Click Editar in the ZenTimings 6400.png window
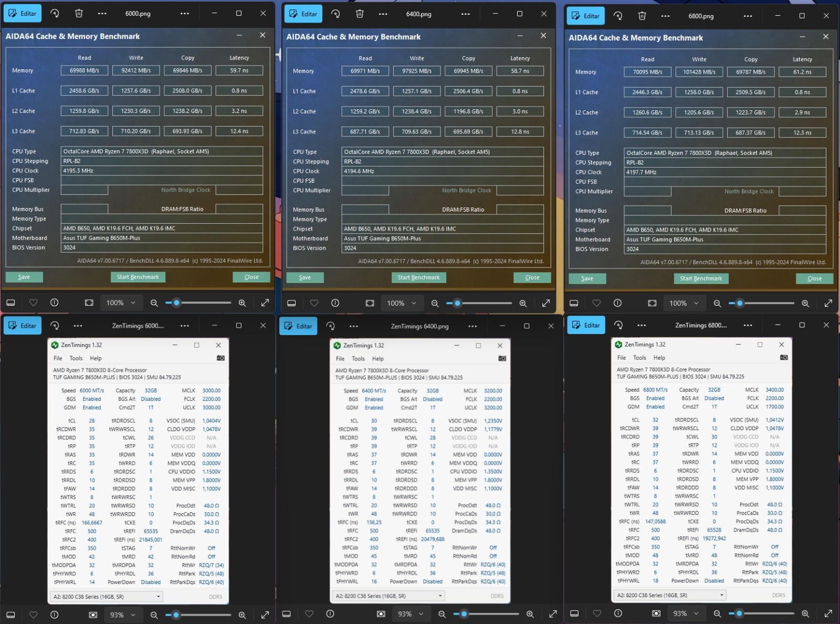840x624 pixels. (x=298, y=326)
